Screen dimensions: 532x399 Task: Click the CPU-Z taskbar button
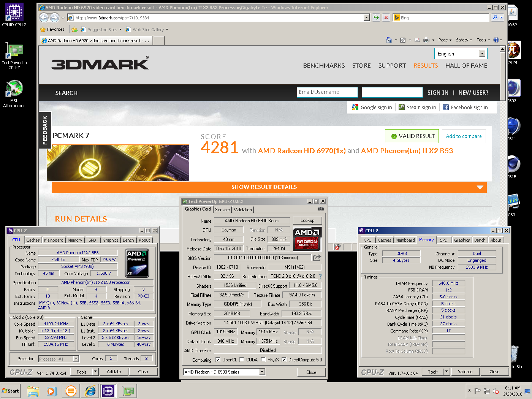coord(108,391)
